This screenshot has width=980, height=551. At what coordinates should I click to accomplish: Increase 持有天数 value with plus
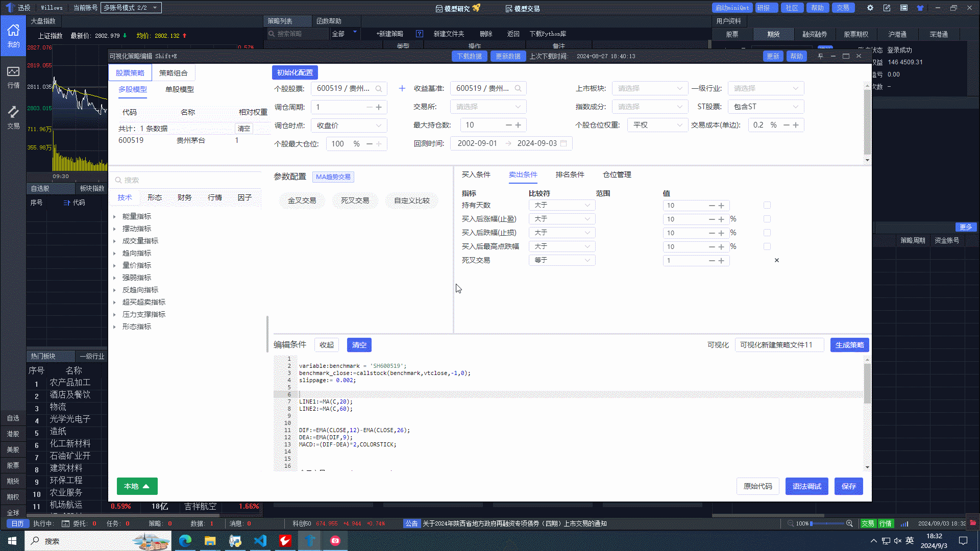[x=721, y=206]
